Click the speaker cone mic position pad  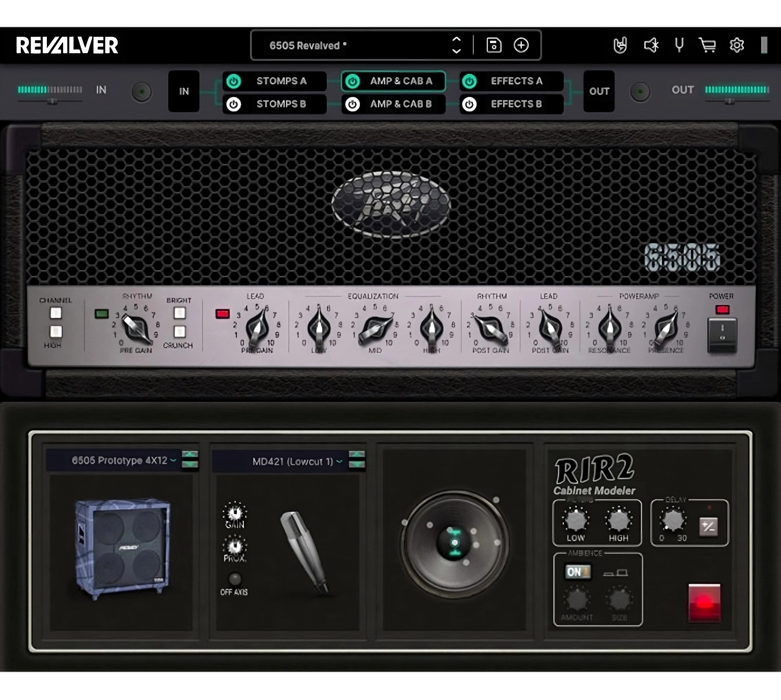(x=455, y=543)
